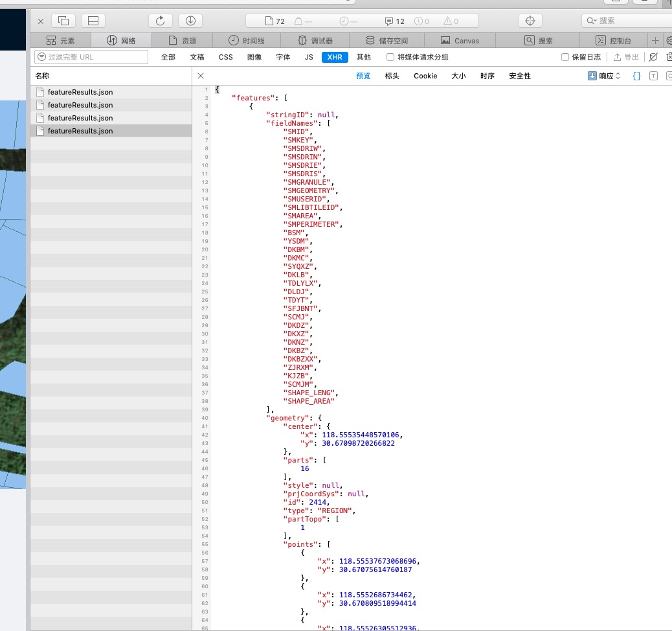This screenshot has height=631, width=672.
Task: Select the highlighted featureResults.json request
Action: 111,131
